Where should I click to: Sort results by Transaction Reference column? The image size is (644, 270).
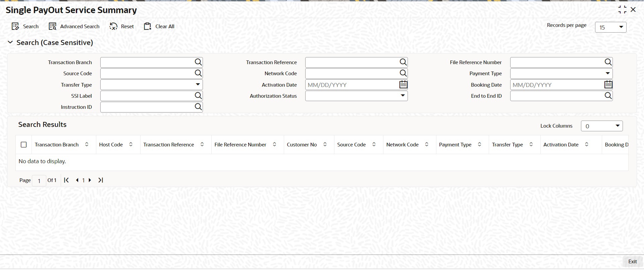(202, 144)
